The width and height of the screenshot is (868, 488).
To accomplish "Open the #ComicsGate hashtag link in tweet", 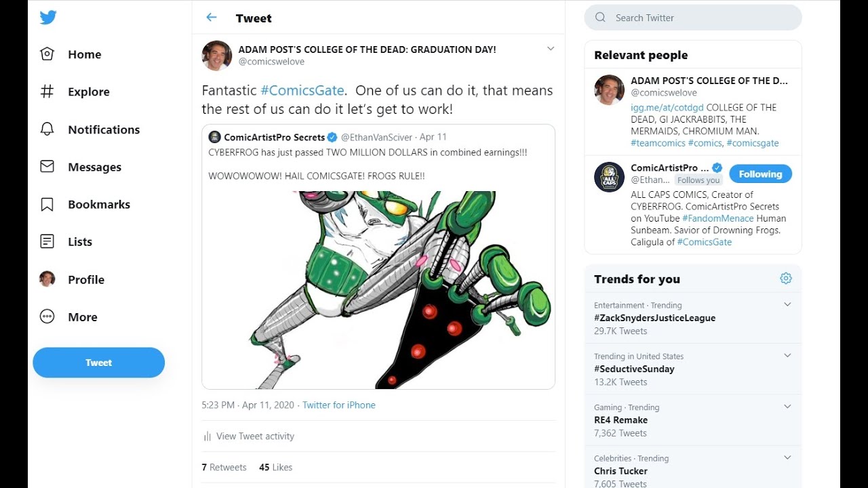I will 303,91.
